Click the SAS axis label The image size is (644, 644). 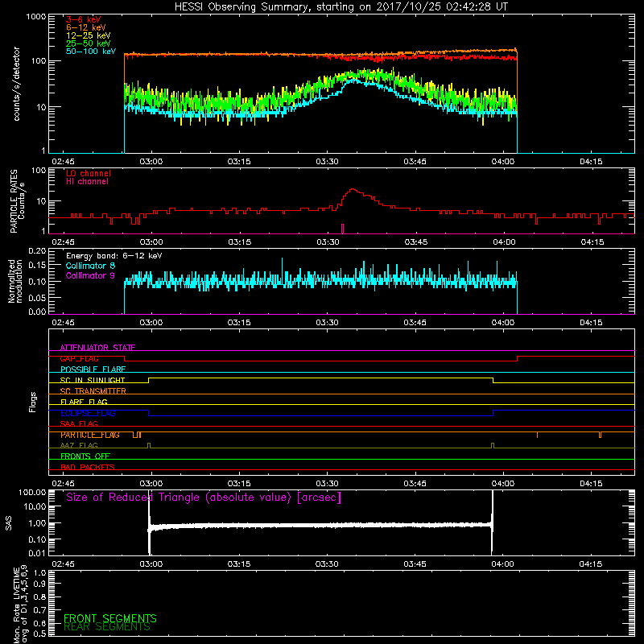pyautogui.click(x=8, y=522)
